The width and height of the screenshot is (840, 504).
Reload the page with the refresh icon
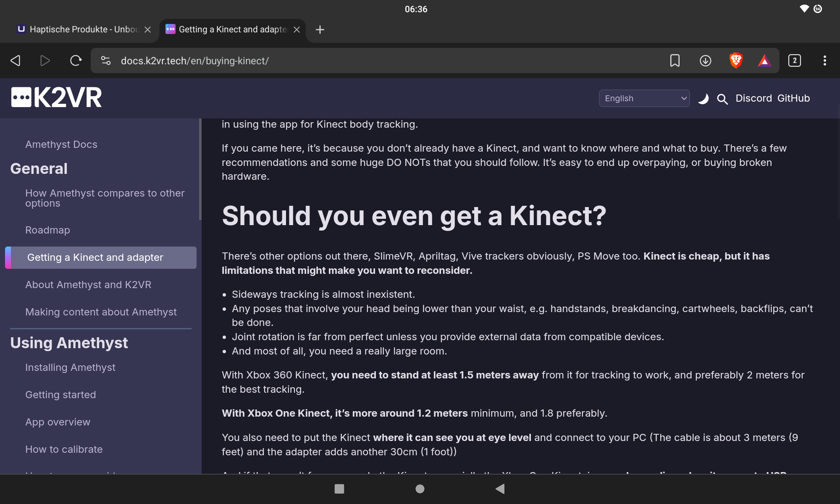(76, 60)
